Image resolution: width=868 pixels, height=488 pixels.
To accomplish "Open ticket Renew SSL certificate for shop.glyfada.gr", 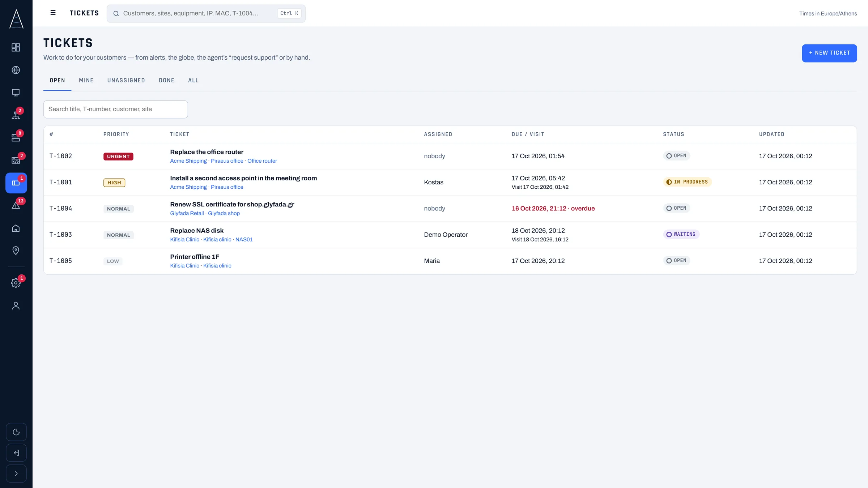I will coord(232,204).
